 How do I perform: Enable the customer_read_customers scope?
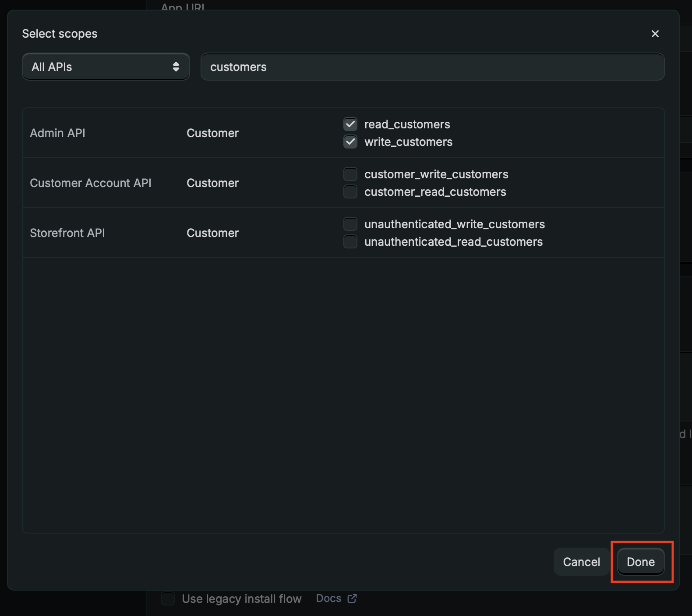pyautogui.click(x=350, y=192)
